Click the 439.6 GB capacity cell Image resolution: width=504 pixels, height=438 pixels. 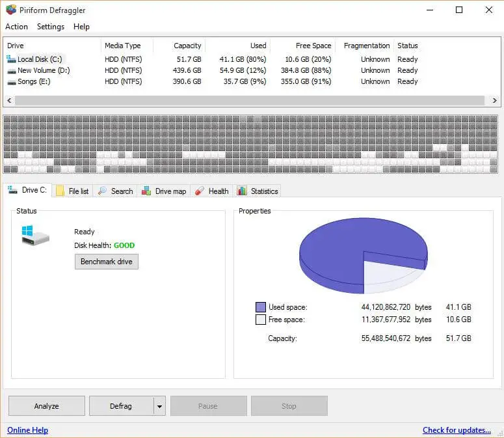pos(187,70)
